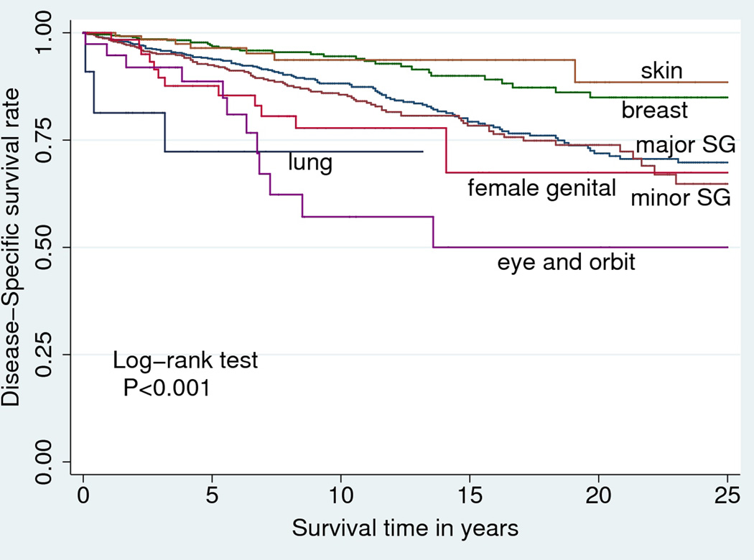Click the "P<0.001" annotation
The image size is (754, 560).
pos(166,388)
